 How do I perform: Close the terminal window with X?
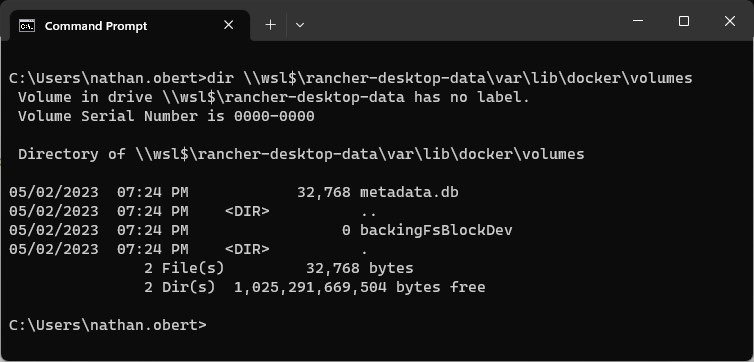pos(729,21)
